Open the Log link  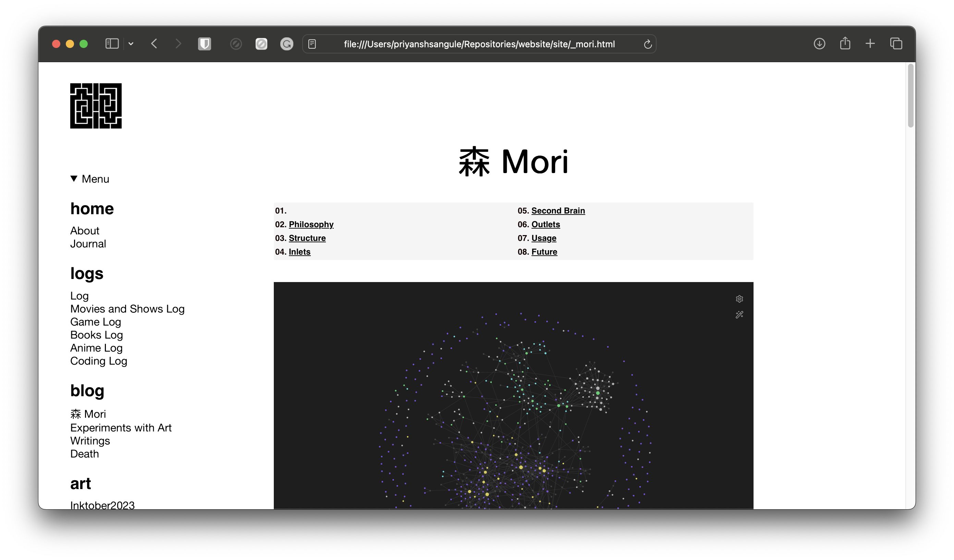tap(79, 296)
